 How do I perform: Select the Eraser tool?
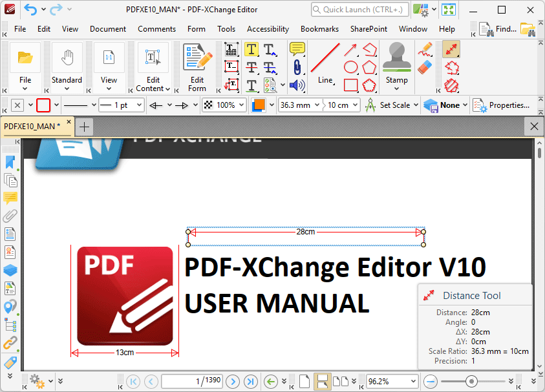425,67
